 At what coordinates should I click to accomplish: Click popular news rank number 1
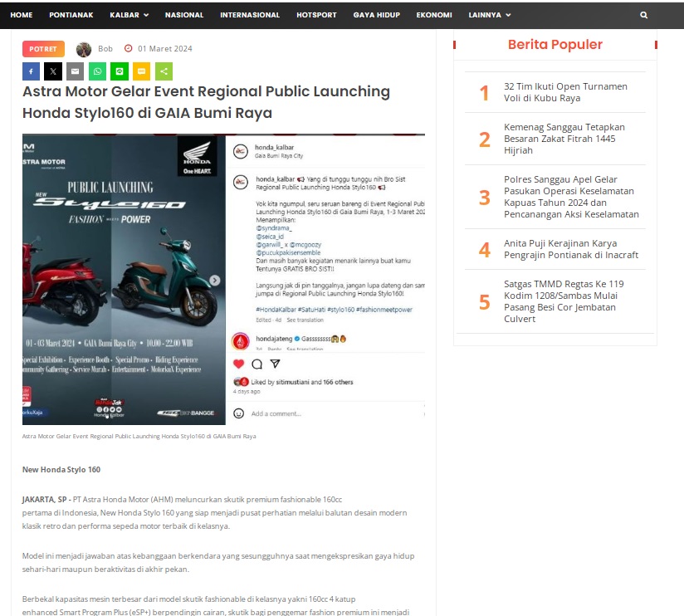484,93
